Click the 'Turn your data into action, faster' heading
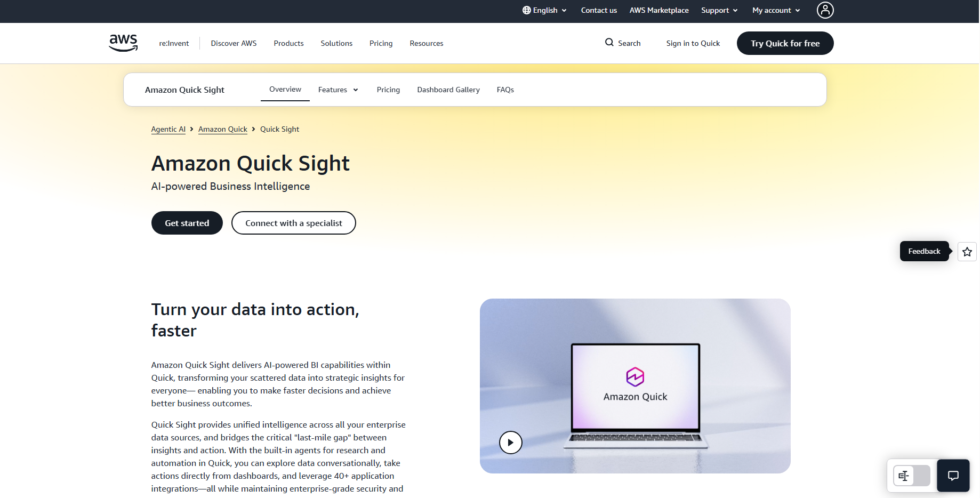The width and height of the screenshot is (980, 498). [255, 320]
